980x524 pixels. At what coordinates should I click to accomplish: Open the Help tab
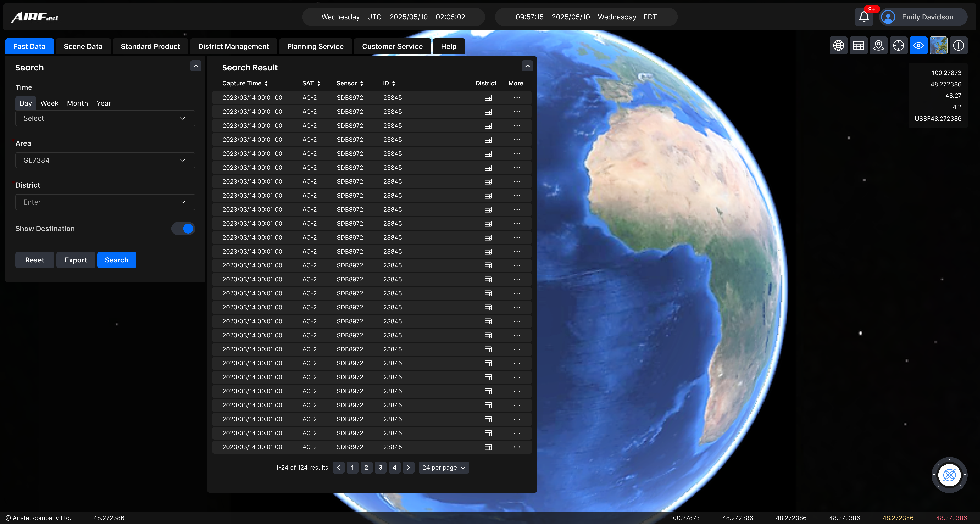click(x=449, y=46)
